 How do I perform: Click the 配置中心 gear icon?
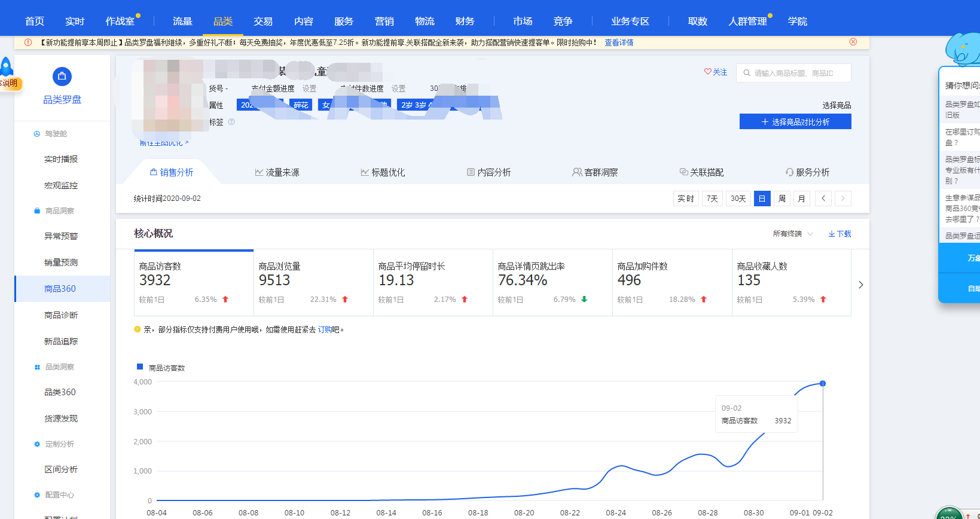[37, 495]
